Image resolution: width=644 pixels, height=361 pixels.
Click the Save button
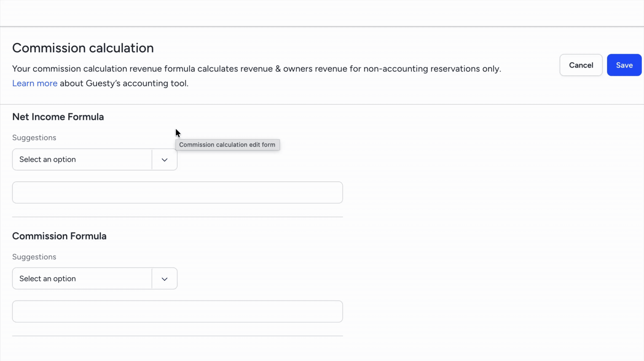click(x=624, y=65)
